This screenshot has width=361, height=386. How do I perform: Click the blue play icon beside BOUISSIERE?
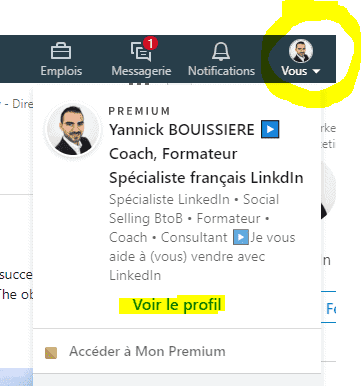(270, 130)
